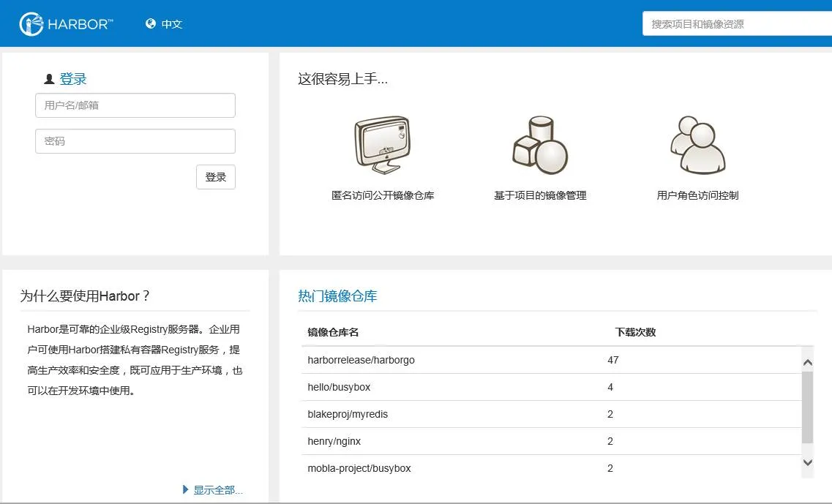Click the 登录 heading text
Viewport: 832px width, 504px height.
[x=72, y=79]
